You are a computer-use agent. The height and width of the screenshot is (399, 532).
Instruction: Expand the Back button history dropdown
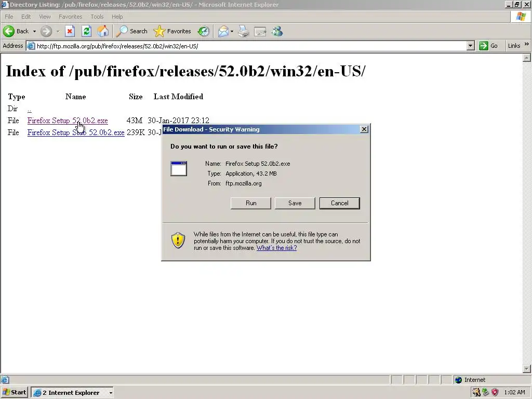click(34, 31)
